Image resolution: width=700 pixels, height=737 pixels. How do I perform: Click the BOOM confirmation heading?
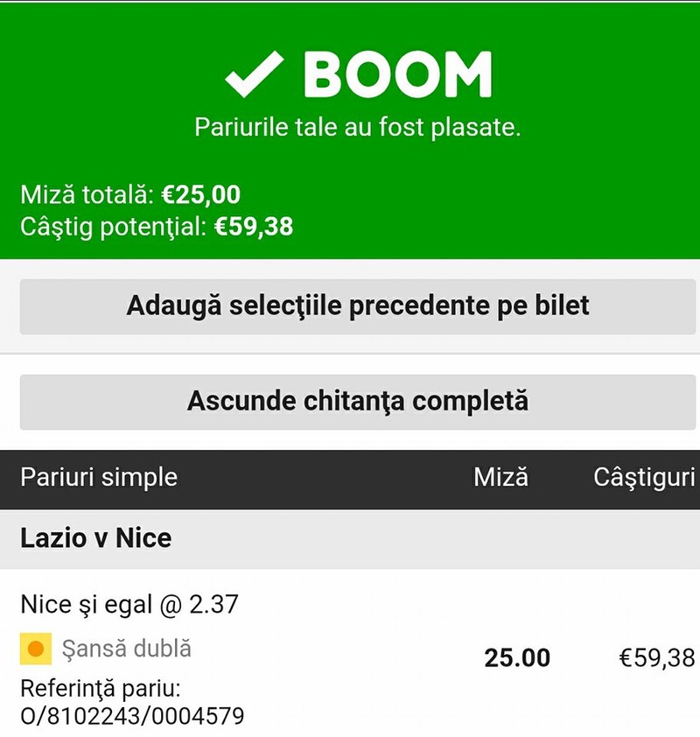coord(397,74)
